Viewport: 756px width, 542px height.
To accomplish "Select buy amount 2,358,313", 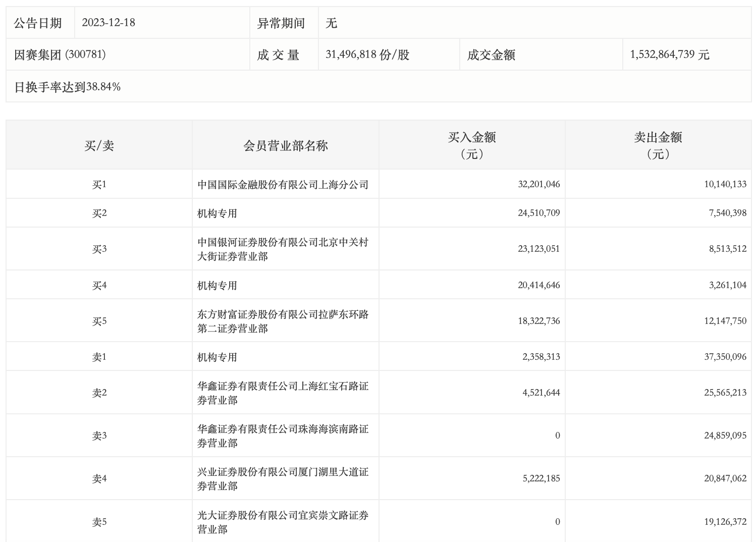I will [x=541, y=357].
